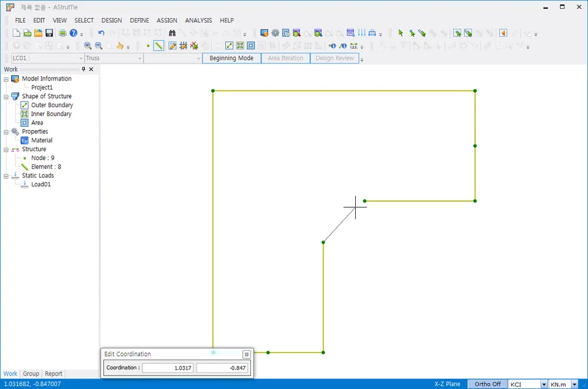Open the DESIGN menu
The image size is (588, 389).
coord(112,20)
